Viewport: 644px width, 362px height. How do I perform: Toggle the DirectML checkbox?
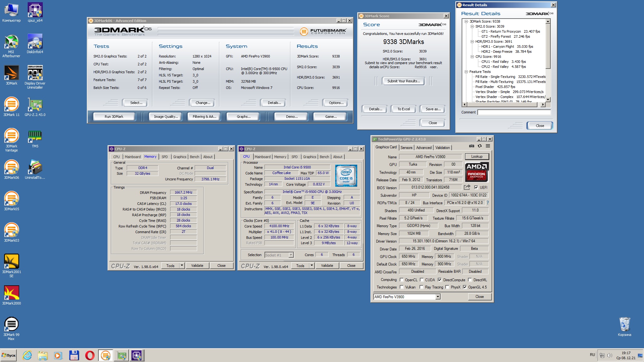click(470, 280)
